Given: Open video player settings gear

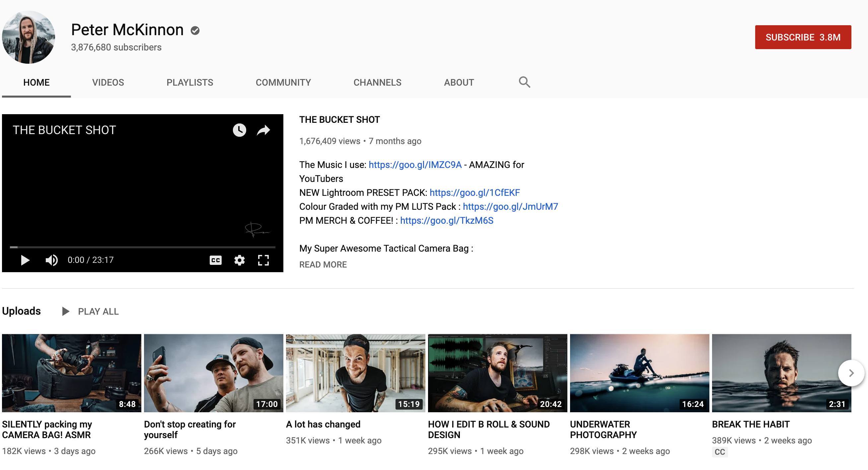Looking at the screenshot, I should (240, 260).
